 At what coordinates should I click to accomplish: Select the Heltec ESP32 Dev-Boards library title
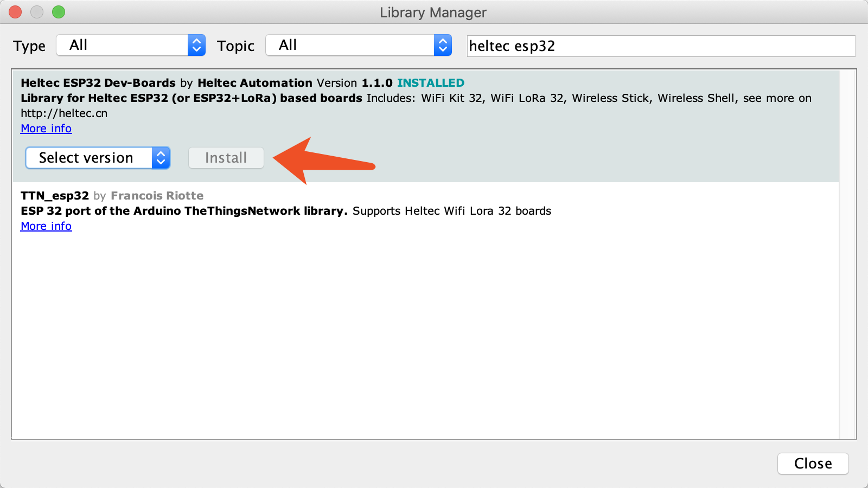click(98, 83)
